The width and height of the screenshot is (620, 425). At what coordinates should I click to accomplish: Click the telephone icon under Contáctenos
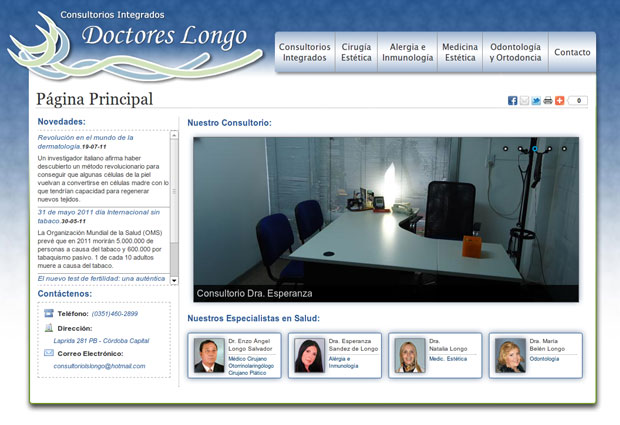(49, 313)
